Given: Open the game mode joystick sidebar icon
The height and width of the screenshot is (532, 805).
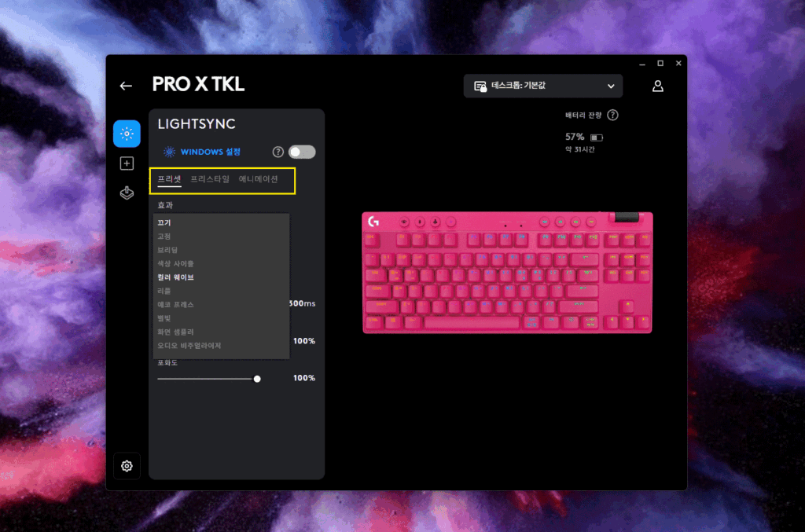Looking at the screenshot, I should [x=127, y=193].
